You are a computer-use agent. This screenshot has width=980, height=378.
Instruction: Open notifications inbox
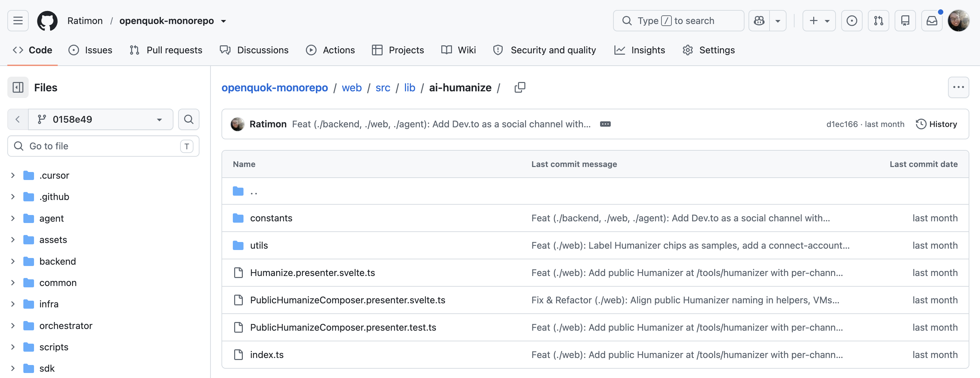point(932,21)
